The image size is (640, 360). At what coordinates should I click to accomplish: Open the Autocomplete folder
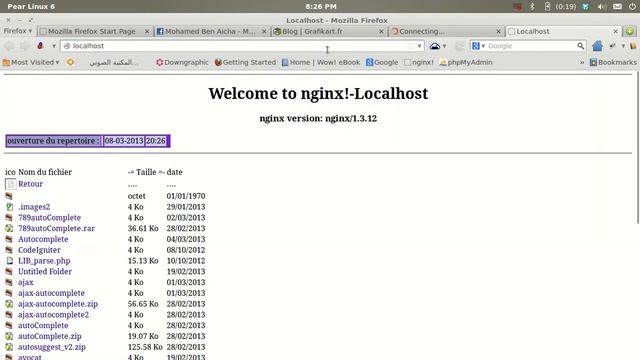[x=43, y=239]
